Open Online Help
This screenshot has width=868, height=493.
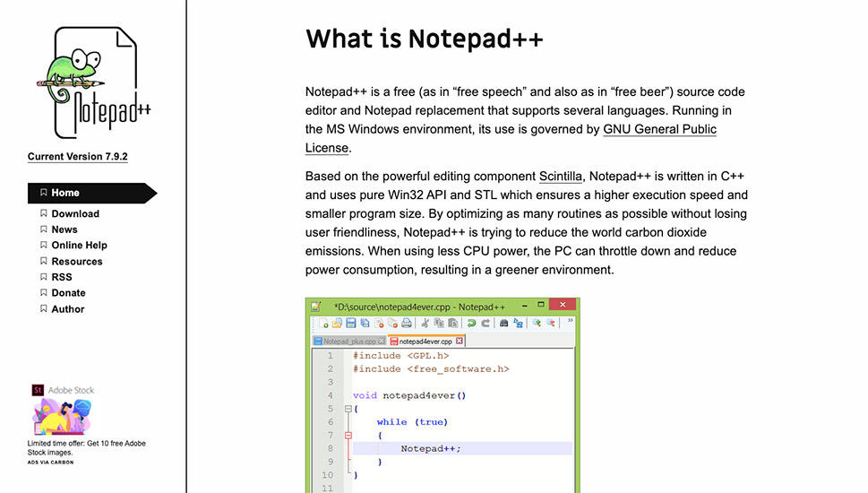pyautogui.click(x=79, y=246)
